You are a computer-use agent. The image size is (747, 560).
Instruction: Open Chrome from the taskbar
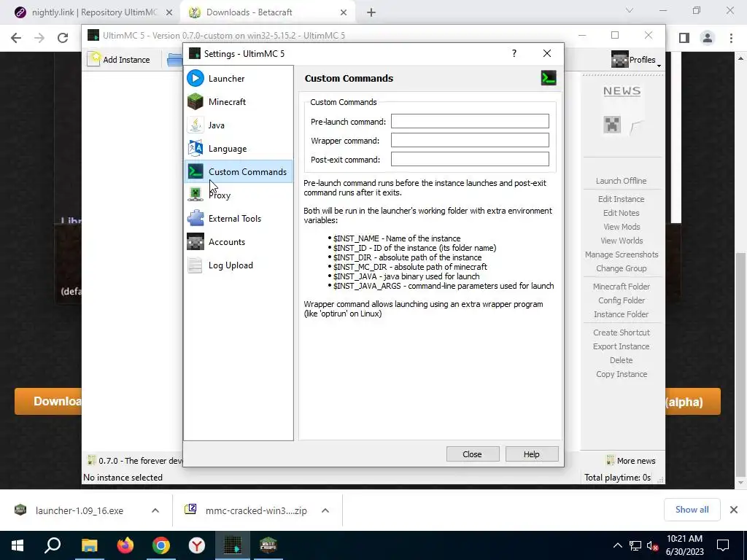161,545
